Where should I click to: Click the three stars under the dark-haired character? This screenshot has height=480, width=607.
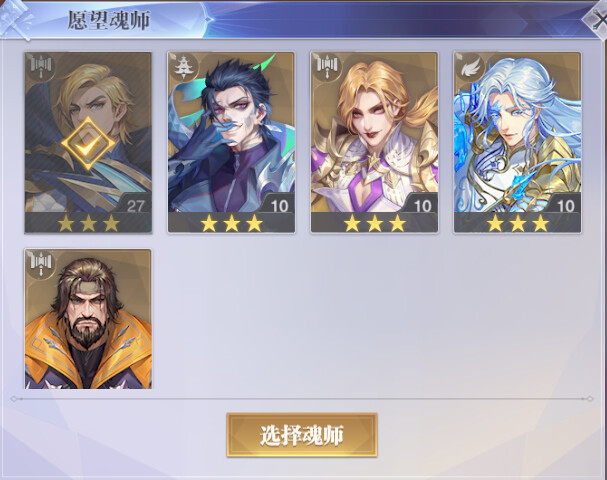click(x=231, y=223)
